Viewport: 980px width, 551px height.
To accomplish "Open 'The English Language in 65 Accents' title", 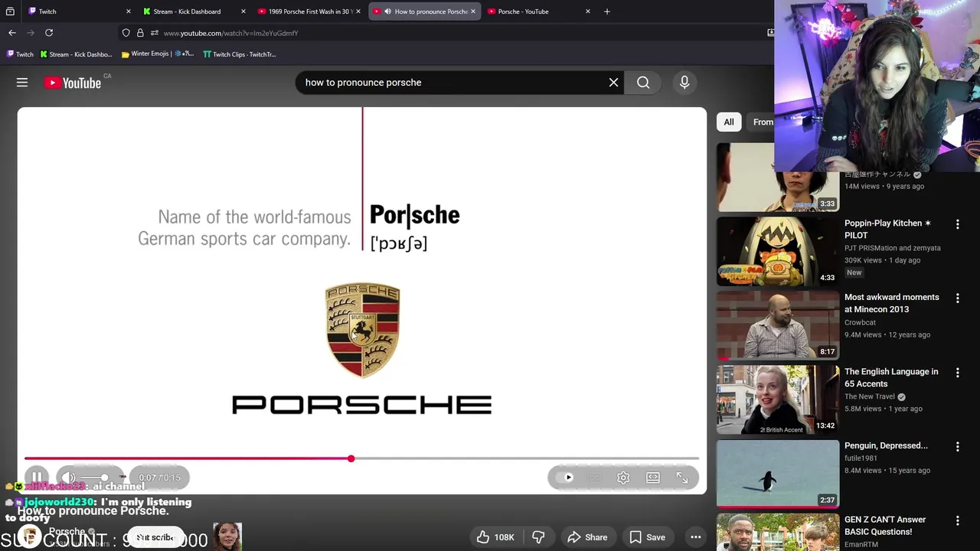I will (891, 377).
